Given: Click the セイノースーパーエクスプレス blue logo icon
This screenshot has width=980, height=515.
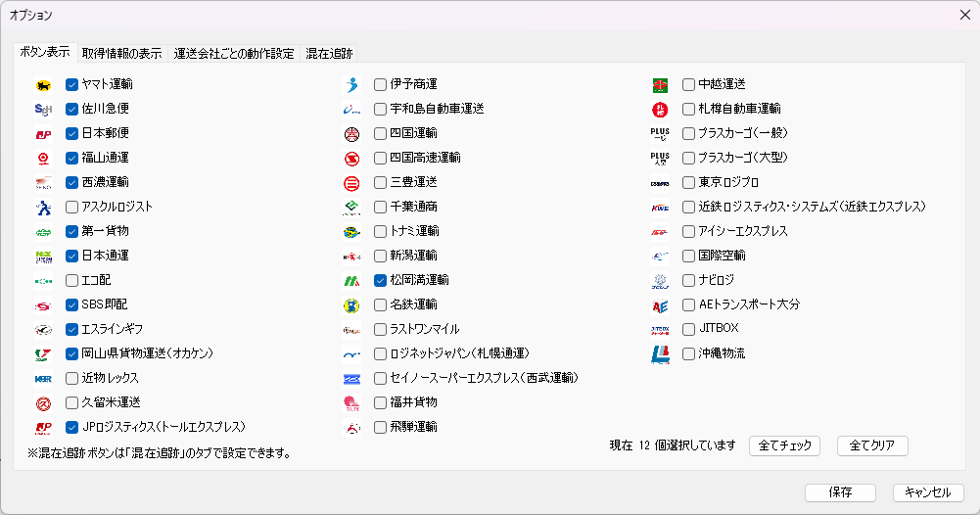Looking at the screenshot, I should tap(351, 379).
